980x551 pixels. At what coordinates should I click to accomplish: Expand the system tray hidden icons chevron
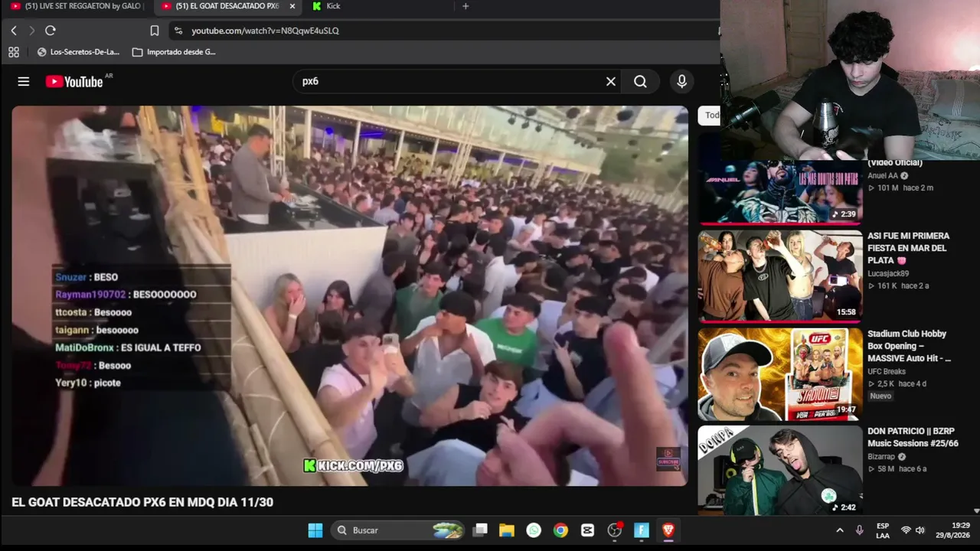point(840,530)
